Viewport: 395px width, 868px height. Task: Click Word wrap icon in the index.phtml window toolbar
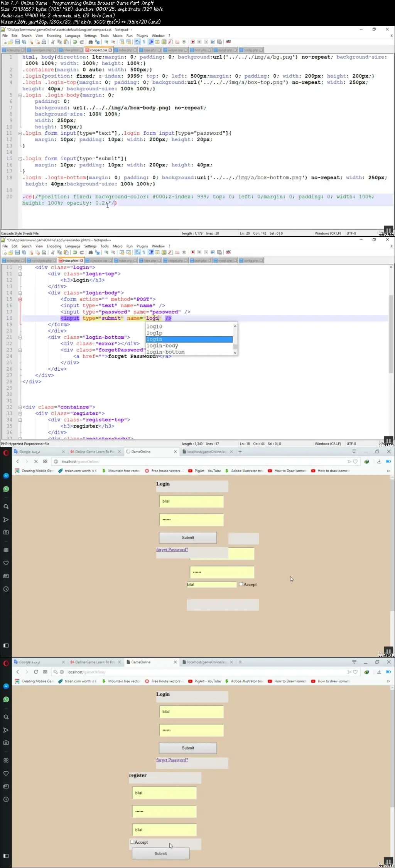138,252
